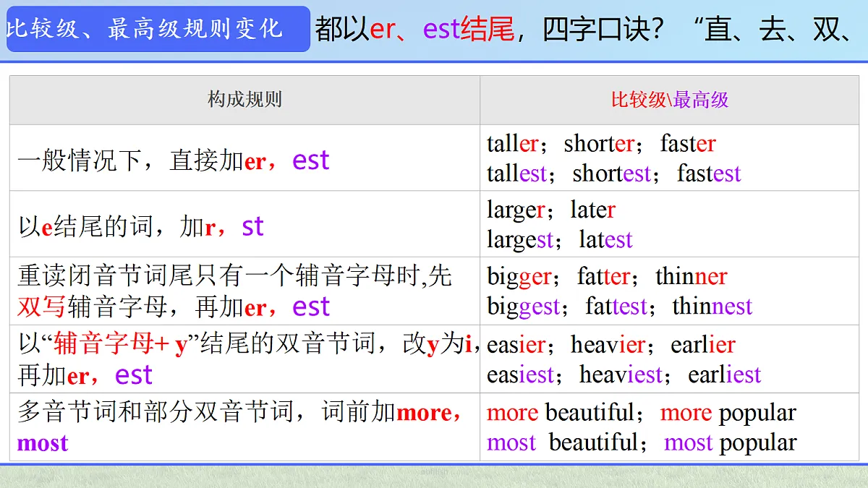
Task: Click the example word heaviest
Action: pos(621,375)
